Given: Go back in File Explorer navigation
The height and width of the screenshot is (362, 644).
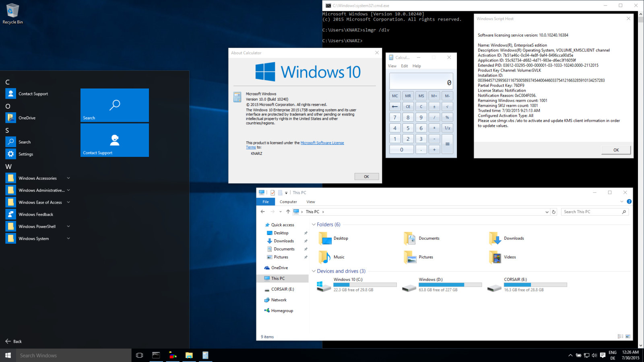Looking at the screenshot, I should (x=263, y=212).
